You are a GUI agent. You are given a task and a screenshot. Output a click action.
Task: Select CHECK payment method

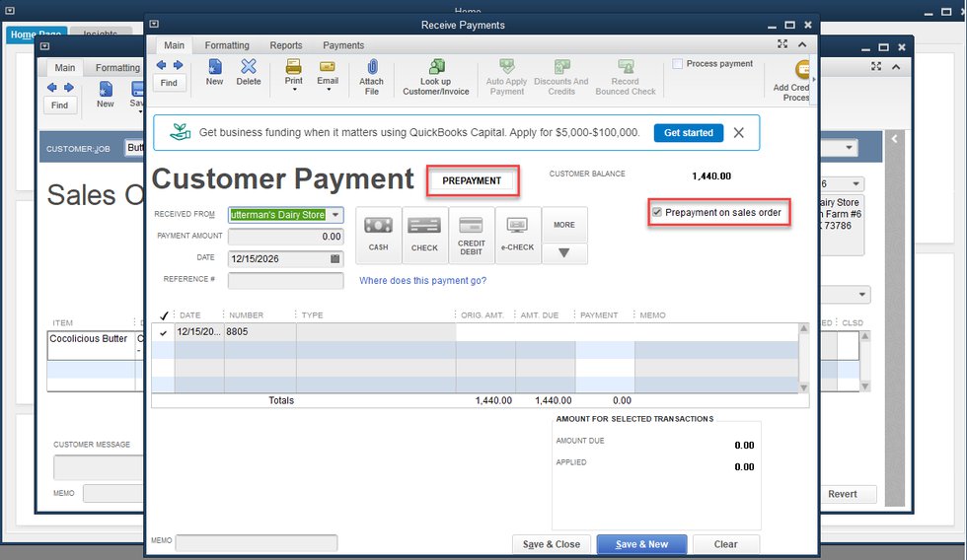(424, 235)
